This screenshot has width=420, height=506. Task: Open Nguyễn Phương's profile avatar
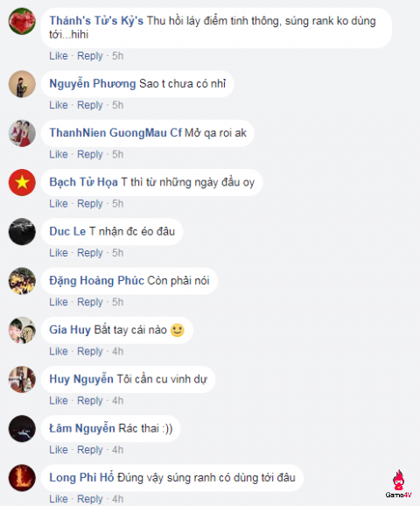coord(22,84)
